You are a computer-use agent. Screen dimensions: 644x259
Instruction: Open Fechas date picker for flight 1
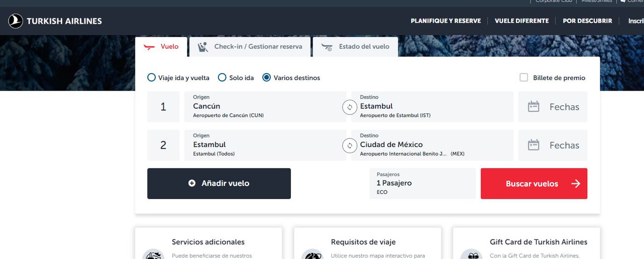coord(552,107)
